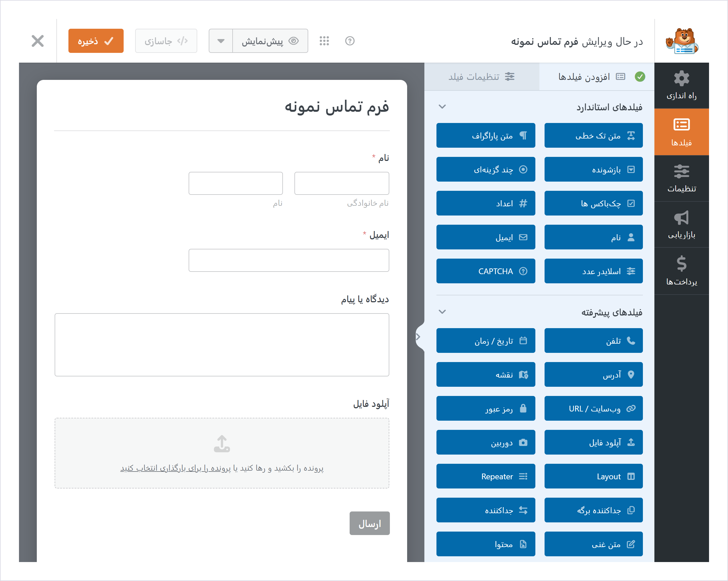Add the دوربین camera field
The width and height of the screenshot is (728, 581).
486,442
